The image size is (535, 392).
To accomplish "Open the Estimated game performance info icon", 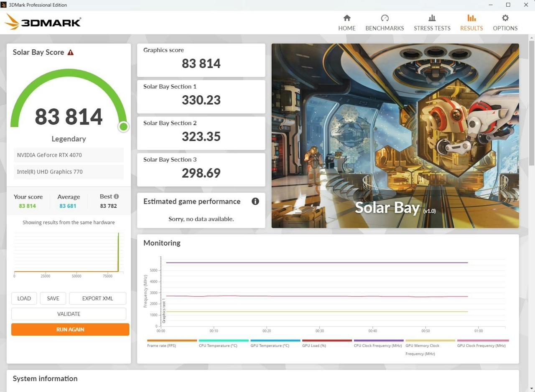I will (255, 201).
